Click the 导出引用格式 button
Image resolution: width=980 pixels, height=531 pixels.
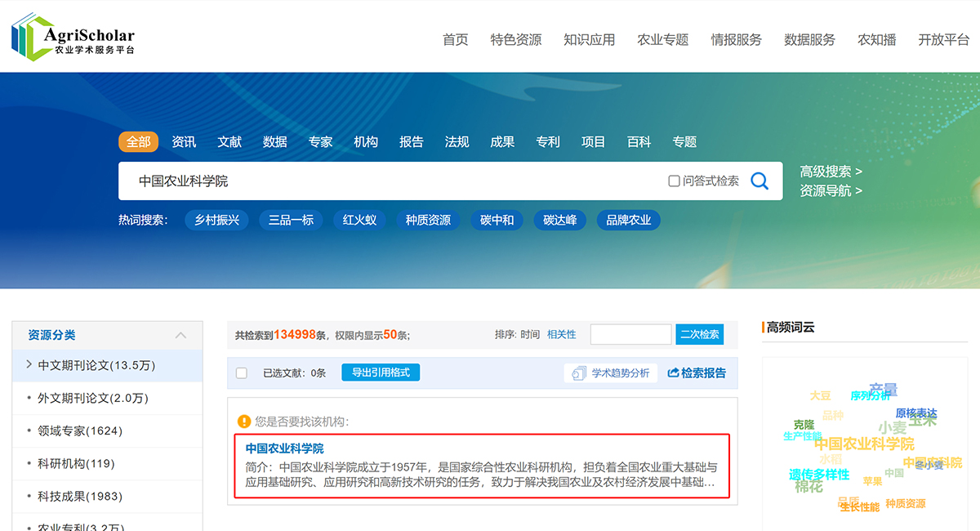[381, 373]
